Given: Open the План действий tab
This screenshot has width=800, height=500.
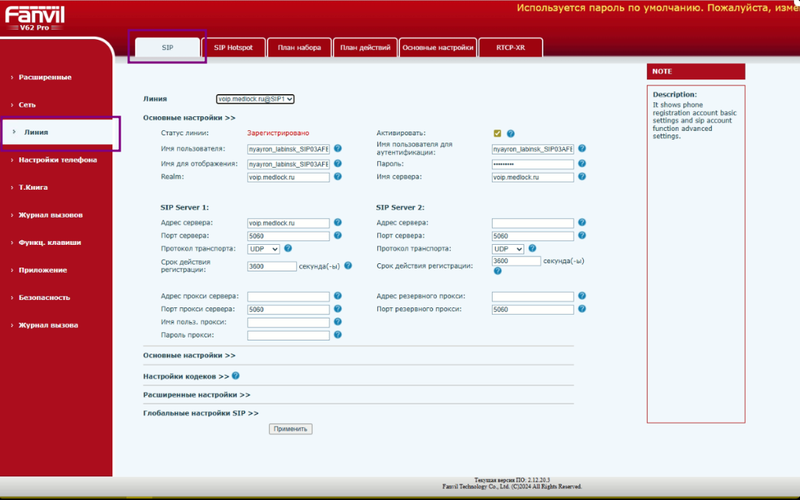Looking at the screenshot, I should tap(365, 47).
